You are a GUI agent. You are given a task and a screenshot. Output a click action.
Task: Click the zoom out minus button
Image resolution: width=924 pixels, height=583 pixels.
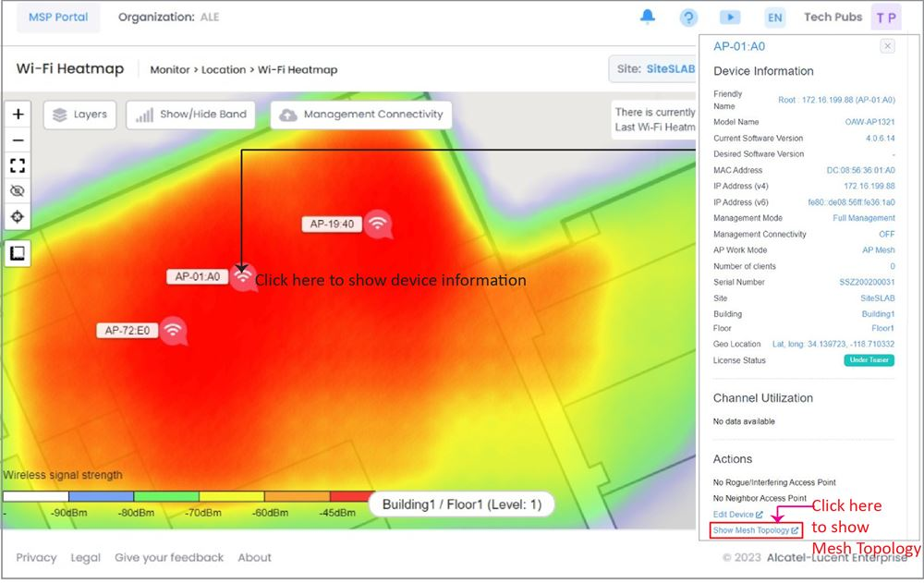pos(18,140)
